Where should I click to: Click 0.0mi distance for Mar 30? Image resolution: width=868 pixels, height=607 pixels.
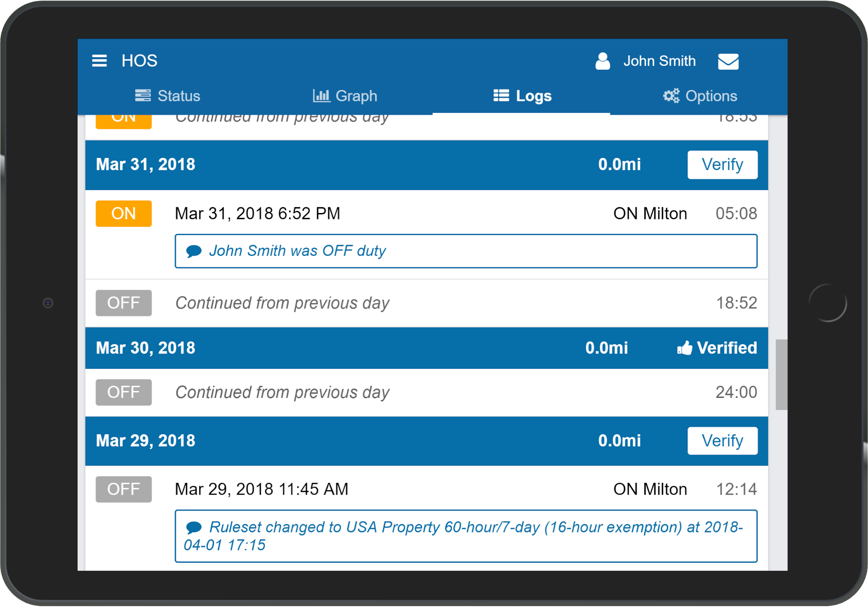[607, 348]
